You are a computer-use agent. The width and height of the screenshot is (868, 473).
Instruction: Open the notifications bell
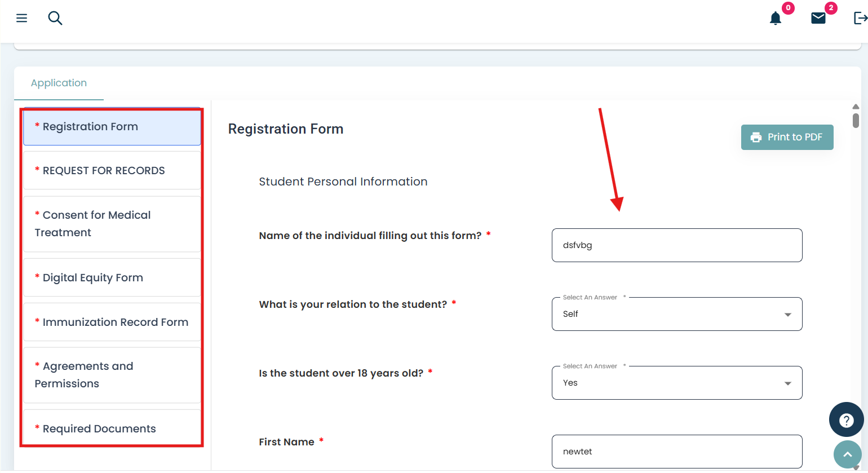tap(776, 19)
